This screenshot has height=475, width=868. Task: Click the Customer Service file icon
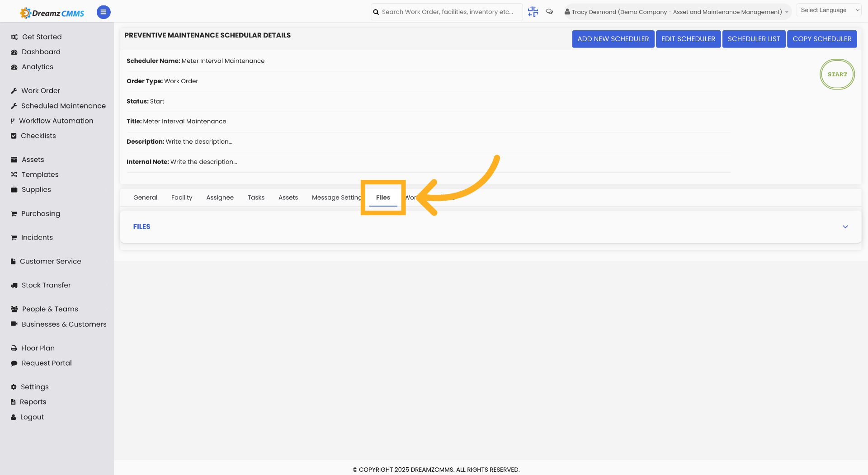coord(13,261)
